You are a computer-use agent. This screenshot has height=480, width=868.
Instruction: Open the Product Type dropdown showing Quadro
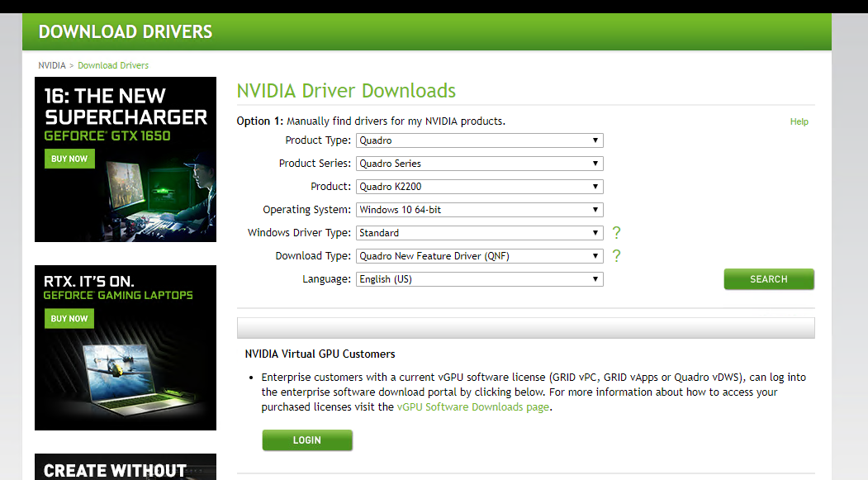pyautogui.click(x=479, y=140)
